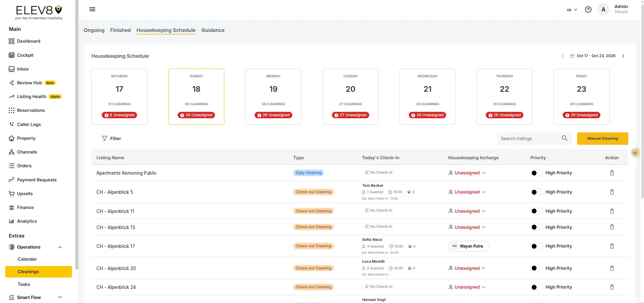Click the help question mark icon
This screenshot has height=303, width=644.
click(x=588, y=10)
